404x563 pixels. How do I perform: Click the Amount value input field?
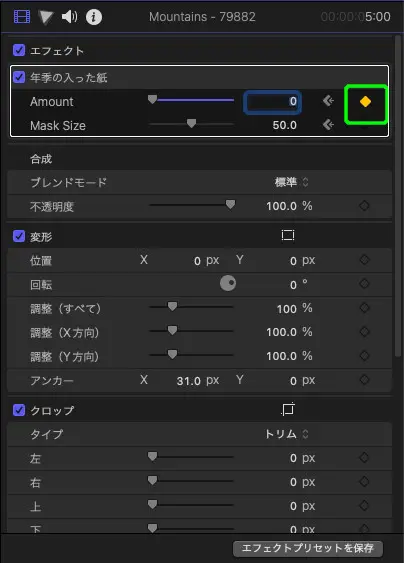tap(272, 102)
